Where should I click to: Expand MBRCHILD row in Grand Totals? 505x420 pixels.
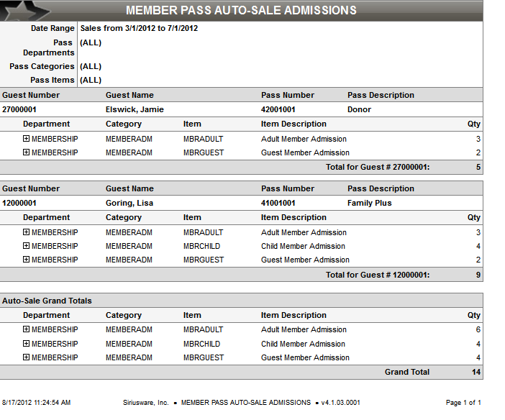pyautogui.click(x=26, y=343)
